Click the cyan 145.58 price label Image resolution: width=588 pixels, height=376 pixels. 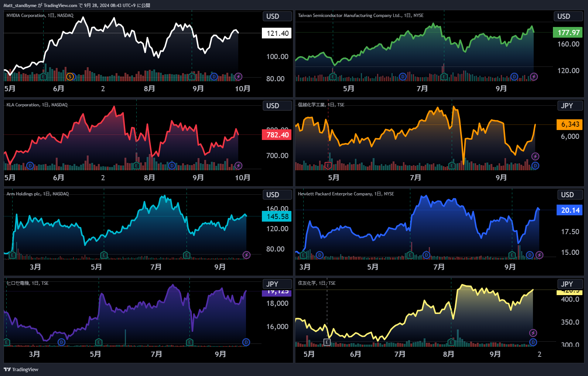(277, 216)
